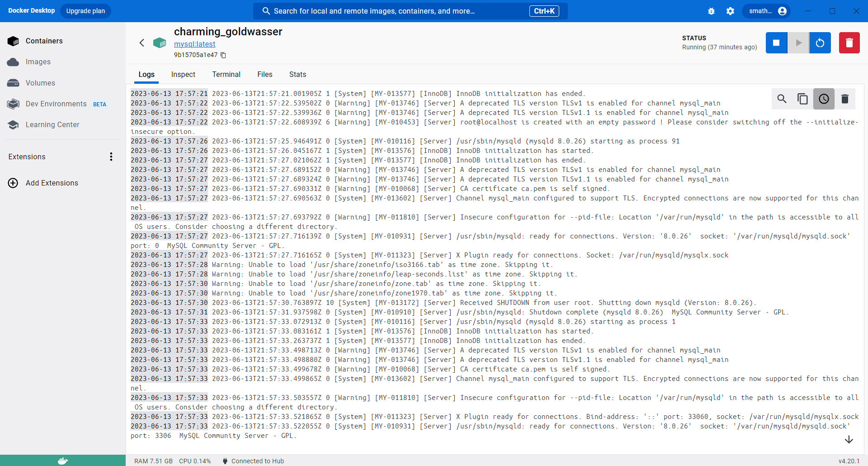Click log line mentioning port: 33060
The height and width of the screenshot is (466, 868).
[x=494, y=417]
